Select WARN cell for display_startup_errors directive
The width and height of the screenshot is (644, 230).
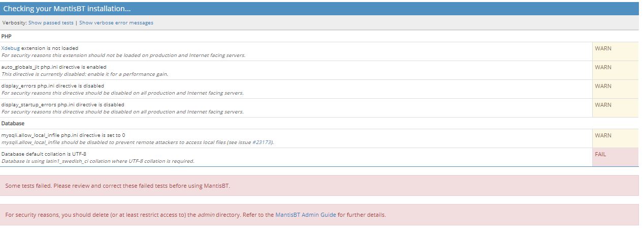pyautogui.click(x=603, y=105)
